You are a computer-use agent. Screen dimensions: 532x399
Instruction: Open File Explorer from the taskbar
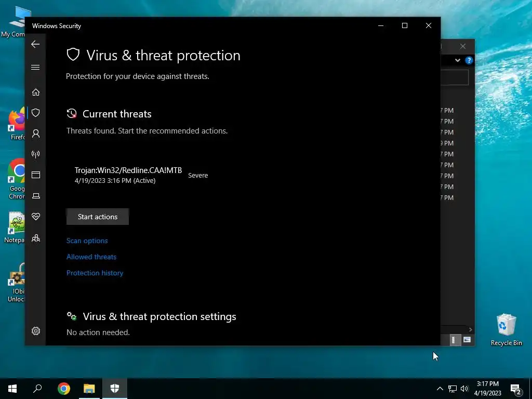point(89,389)
